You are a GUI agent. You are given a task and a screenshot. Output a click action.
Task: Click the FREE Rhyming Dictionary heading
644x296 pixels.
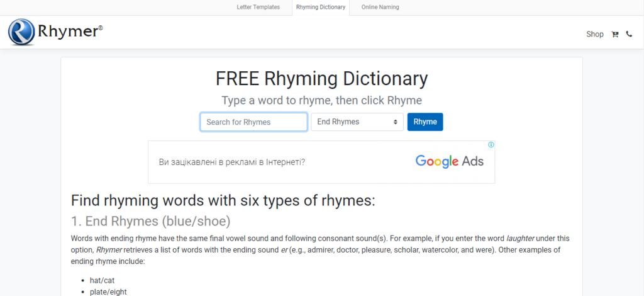coord(321,79)
